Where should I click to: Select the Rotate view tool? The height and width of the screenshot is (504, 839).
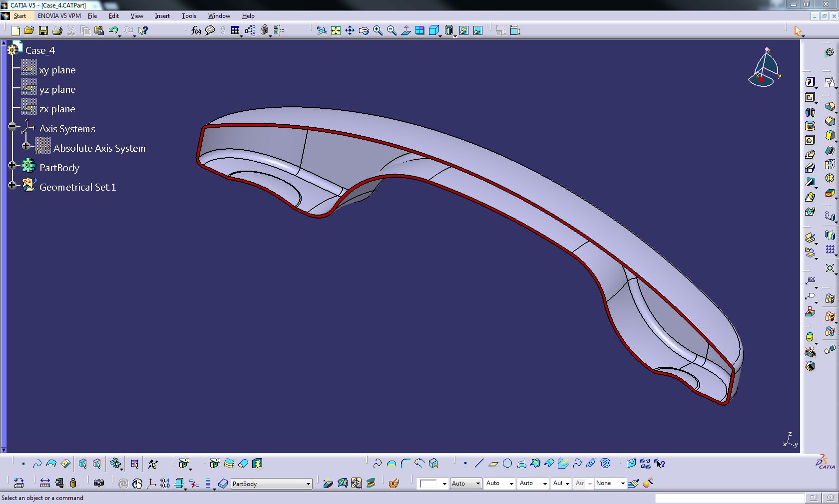(364, 31)
